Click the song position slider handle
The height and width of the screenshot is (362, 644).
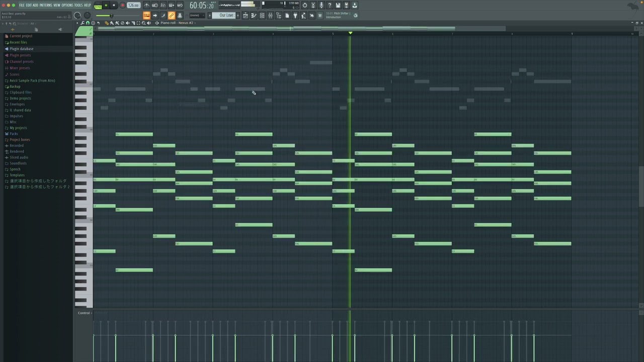pyautogui.click(x=111, y=16)
